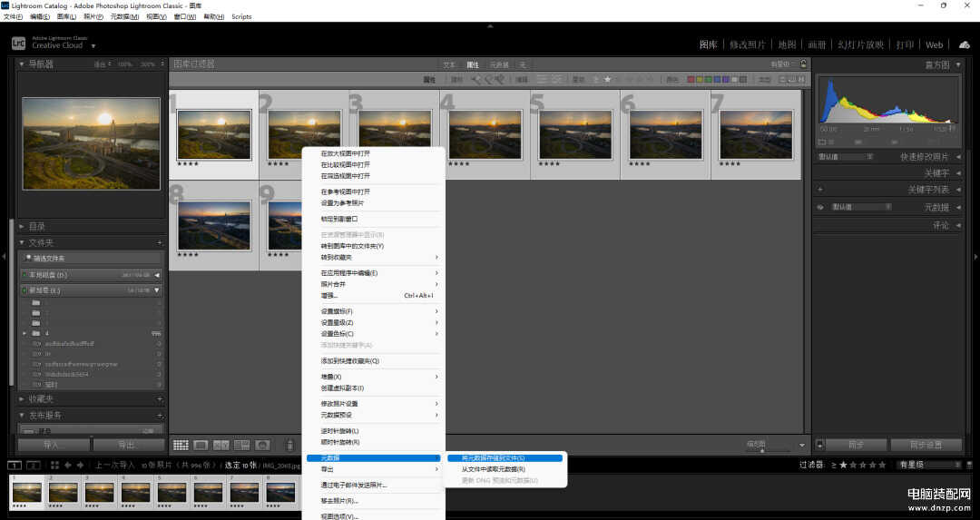The image size is (980, 520).
Task: Collapse the 导航器 panel
Action: [22, 64]
